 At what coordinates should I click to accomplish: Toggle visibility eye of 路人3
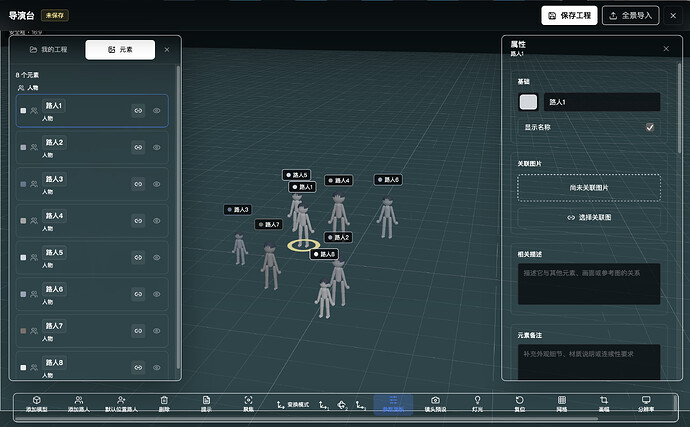[x=157, y=184]
